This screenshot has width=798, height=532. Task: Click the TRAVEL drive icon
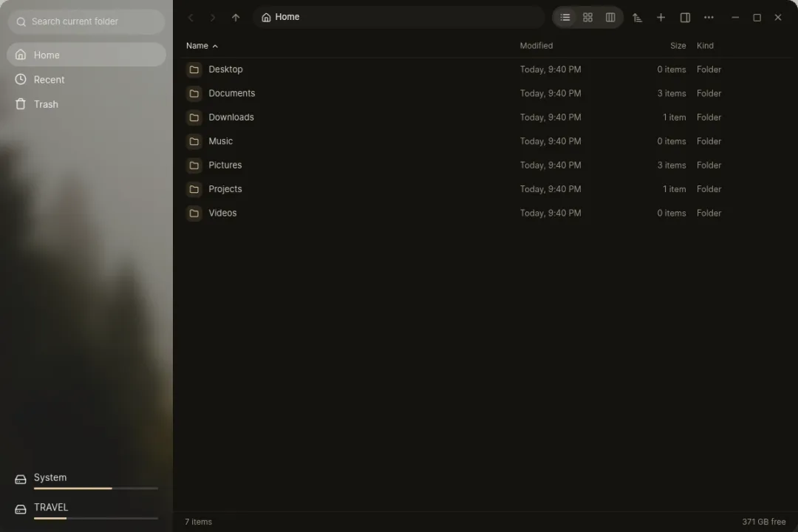[21, 509]
